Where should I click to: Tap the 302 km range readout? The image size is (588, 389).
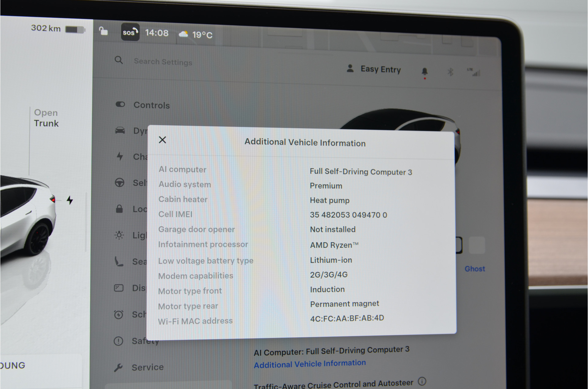(46, 28)
